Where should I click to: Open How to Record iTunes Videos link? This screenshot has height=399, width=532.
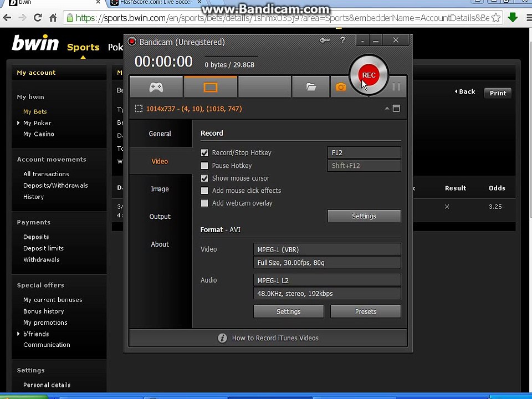pyautogui.click(x=275, y=338)
